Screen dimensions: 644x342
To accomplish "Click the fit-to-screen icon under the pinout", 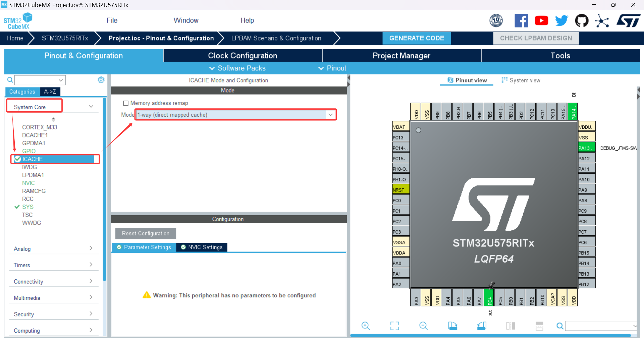I will 395,326.
